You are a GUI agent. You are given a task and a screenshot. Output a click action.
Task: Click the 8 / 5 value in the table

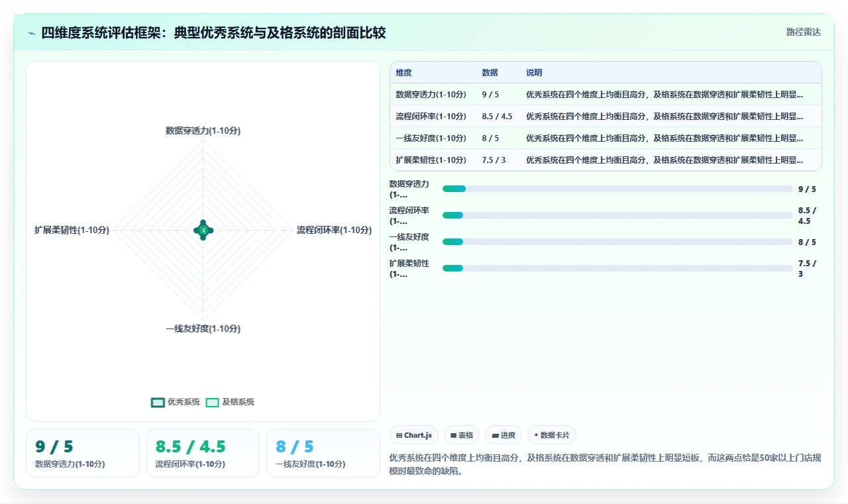tap(490, 138)
